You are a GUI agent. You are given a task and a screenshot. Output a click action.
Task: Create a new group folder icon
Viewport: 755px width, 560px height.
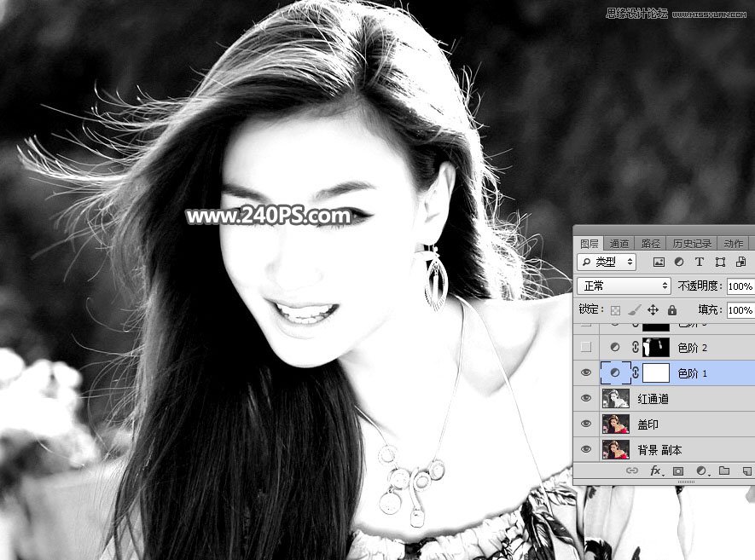[724, 471]
